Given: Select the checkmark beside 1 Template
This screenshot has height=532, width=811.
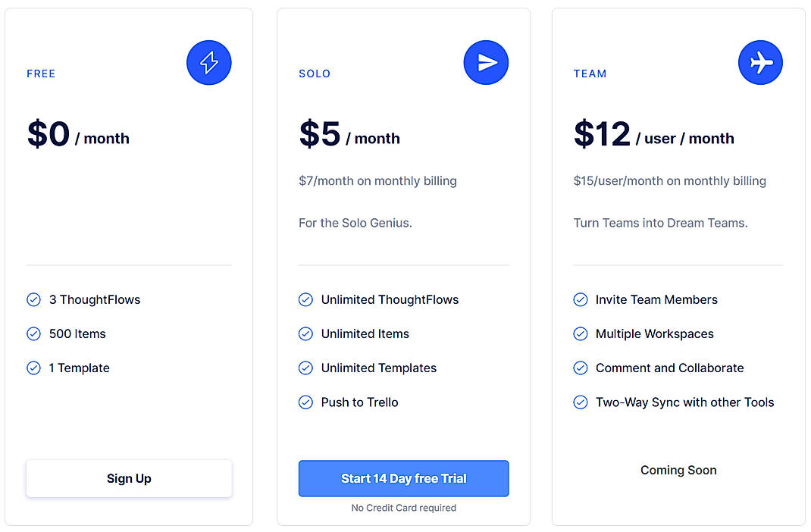Looking at the screenshot, I should click(x=33, y=368).
